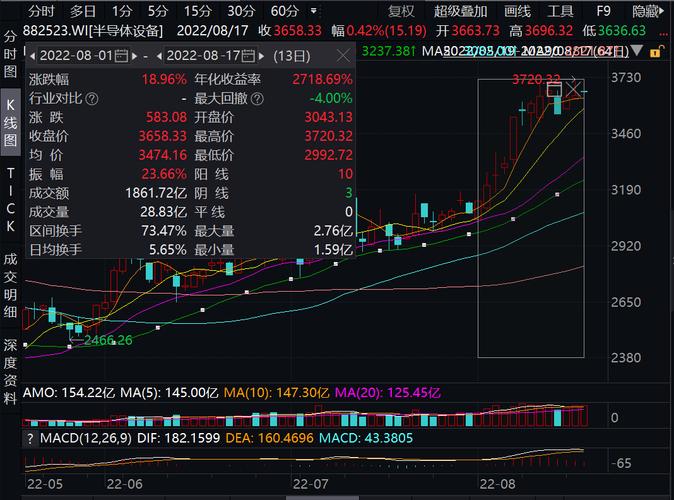Open the 分时图 view in left sidebar
This screenshot has width=674, height=500.
pyautogui.click(x=10, y=54)
